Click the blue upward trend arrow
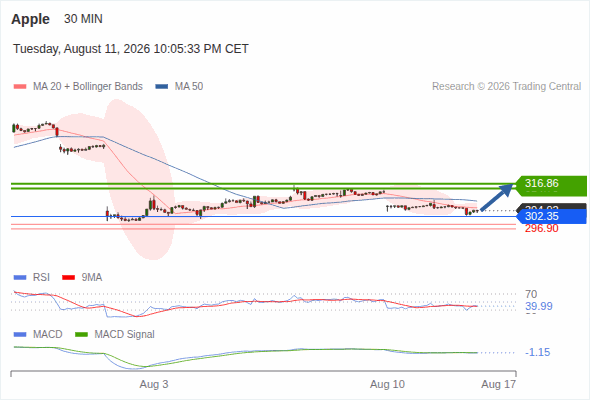 [x=497, y=197]
